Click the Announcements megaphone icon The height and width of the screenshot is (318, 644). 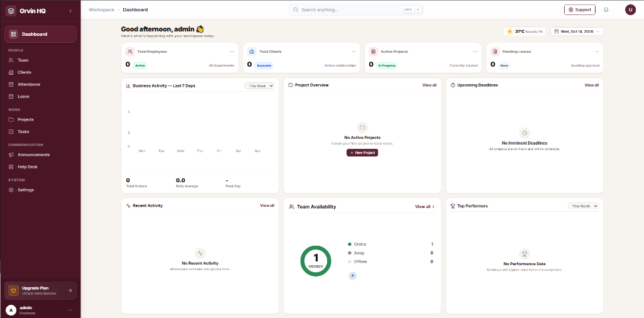pos(11,155)
